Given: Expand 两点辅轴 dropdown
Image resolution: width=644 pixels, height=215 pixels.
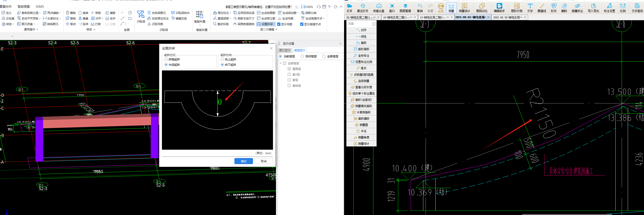Looking at the screenshot, I should point(60,13).
